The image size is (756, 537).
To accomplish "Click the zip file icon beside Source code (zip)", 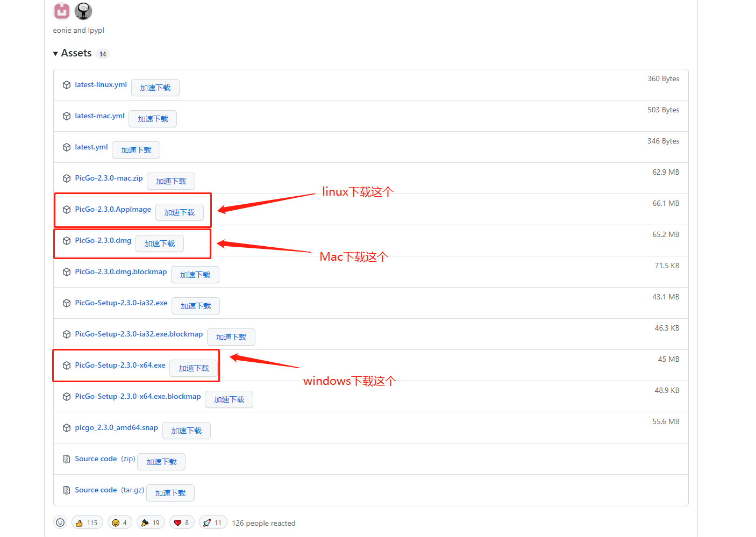I will (x=67, y=459).
